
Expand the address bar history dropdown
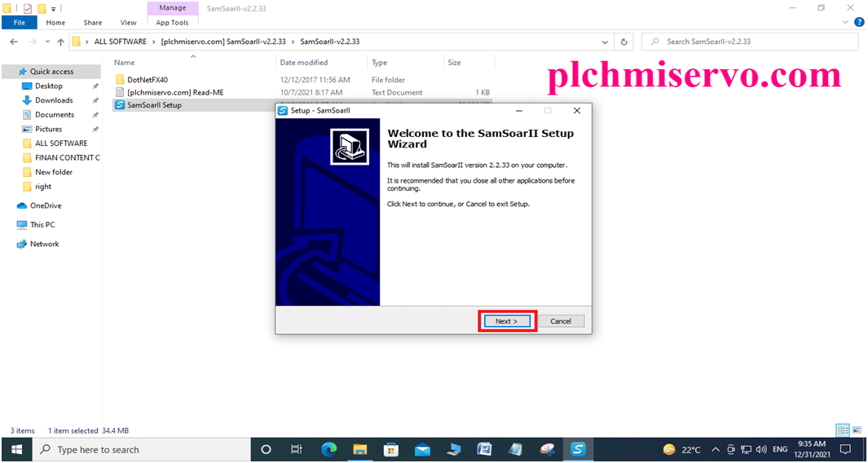(x=604, y=42)
